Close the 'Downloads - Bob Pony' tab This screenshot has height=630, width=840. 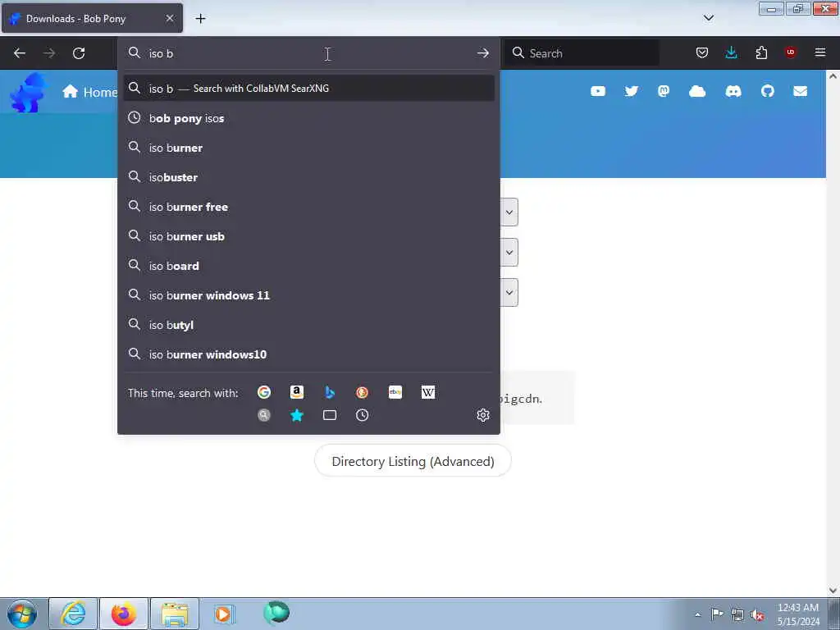[x=170, y=18]
